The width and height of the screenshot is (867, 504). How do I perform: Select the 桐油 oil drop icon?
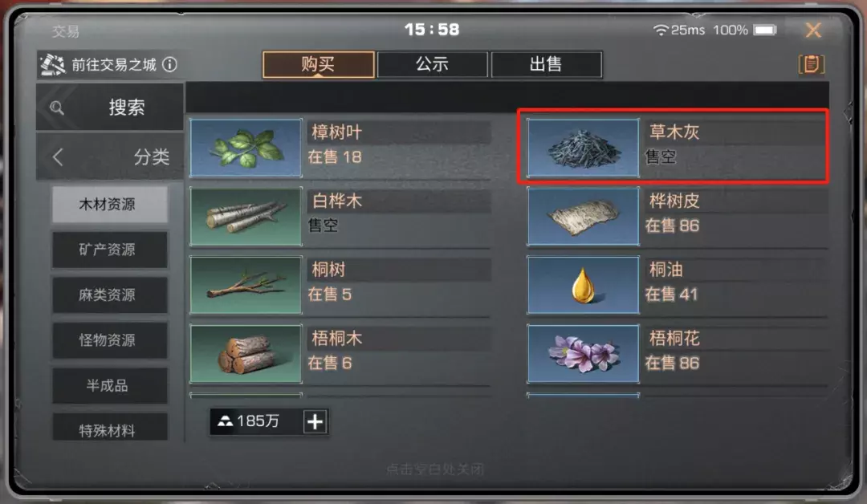coord(584,285)
